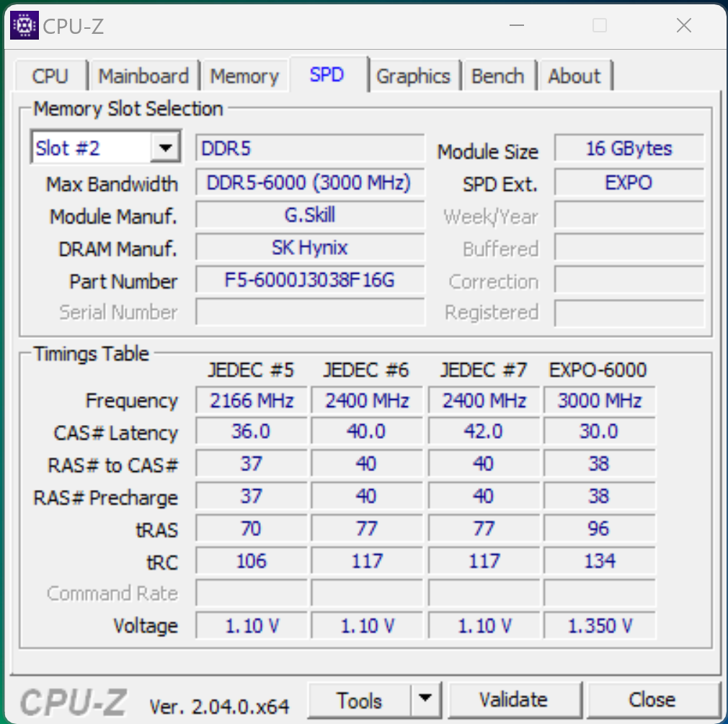Viewport: 728px width, 724px height.
Task: Click the tRAS 96 cell
Action: [x=600, y=529]
